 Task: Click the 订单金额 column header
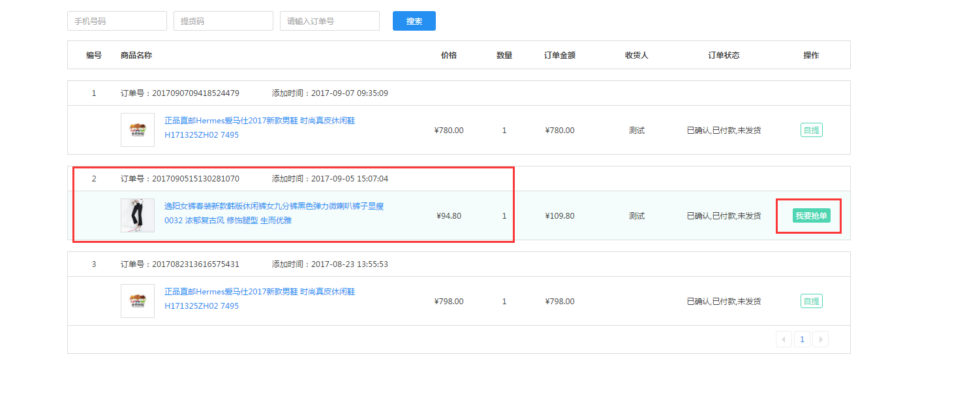pyautogui.click(x=560, y=55)
